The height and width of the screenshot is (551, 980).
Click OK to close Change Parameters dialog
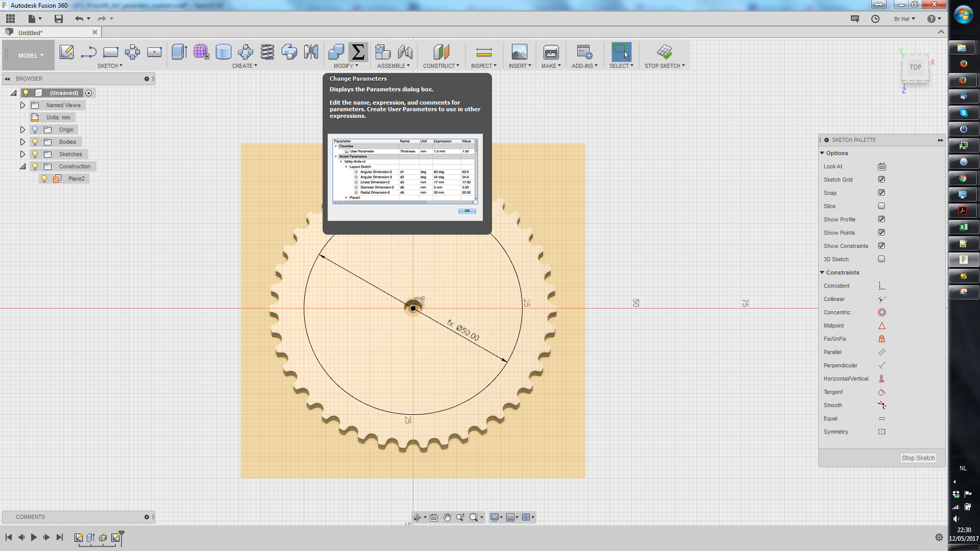(x=467, y=211)
